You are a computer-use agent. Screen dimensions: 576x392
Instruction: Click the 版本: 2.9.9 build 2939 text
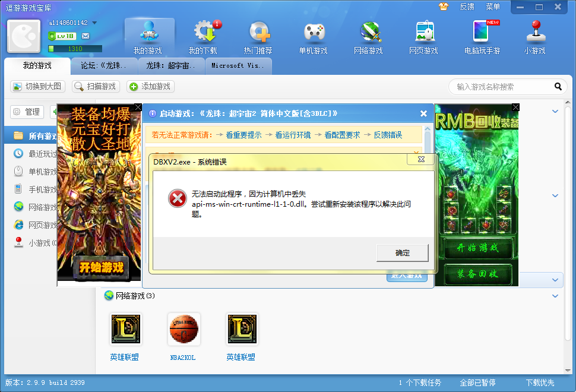click(45, 383)
